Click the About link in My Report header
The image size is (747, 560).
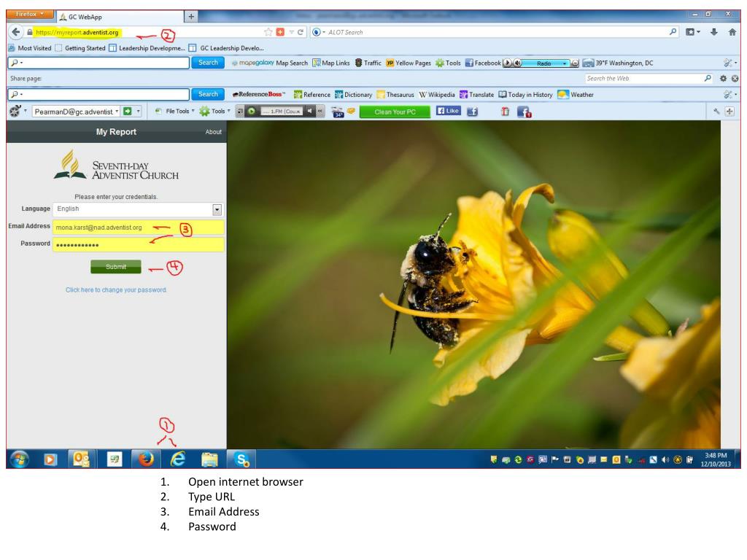coord(214,132)
